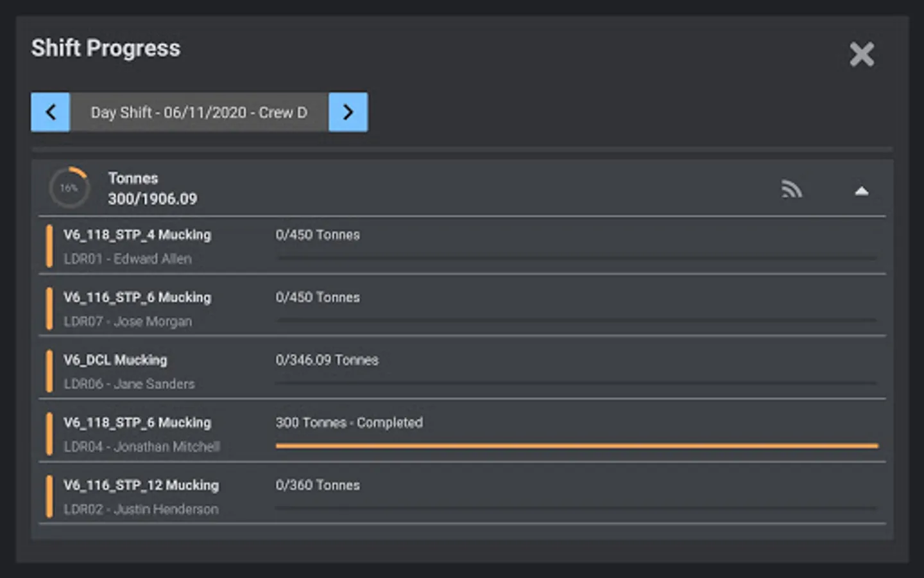Click the 0/346.09 Tonnes progress bar
The height and width of the screenshot is (578, 924).
[x=576, y=383]
